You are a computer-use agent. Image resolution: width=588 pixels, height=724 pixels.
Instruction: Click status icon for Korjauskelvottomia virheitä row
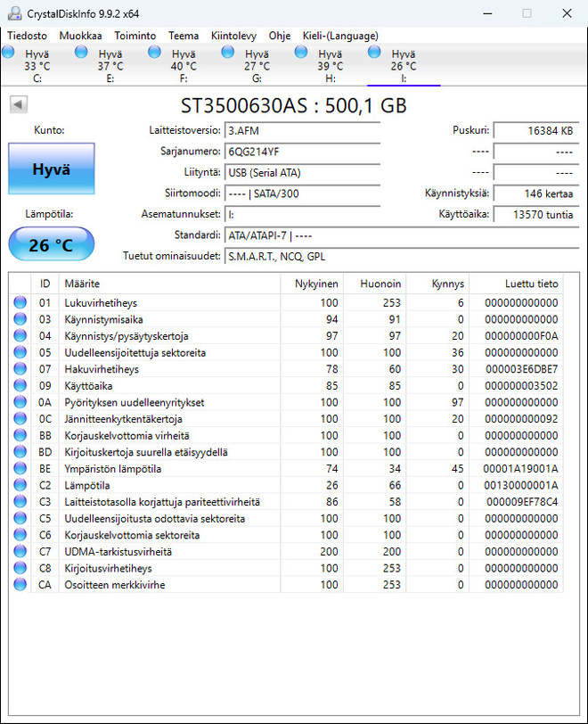20,435
